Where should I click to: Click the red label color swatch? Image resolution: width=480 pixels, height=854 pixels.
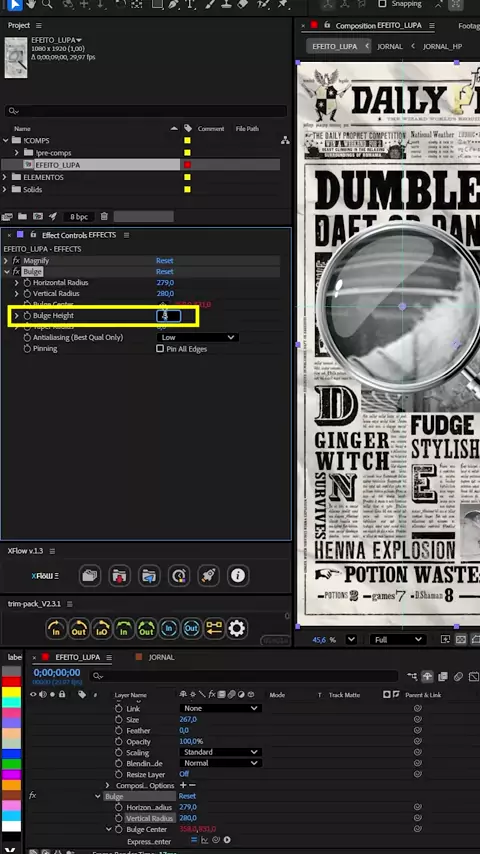point(11,682)
